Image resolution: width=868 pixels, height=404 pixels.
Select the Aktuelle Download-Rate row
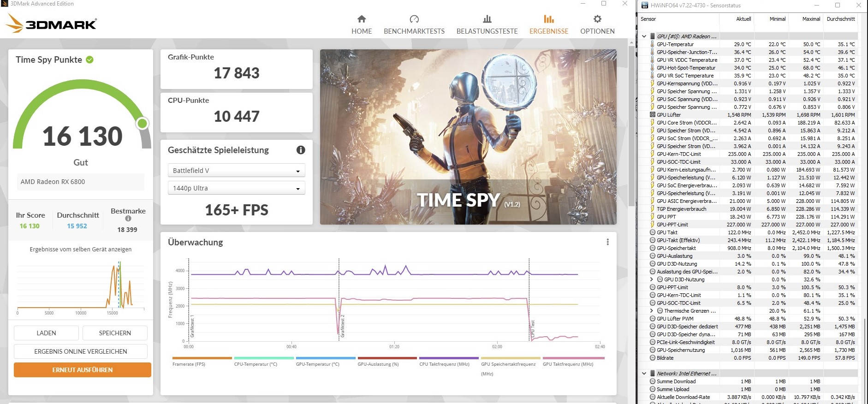[748, 397]
